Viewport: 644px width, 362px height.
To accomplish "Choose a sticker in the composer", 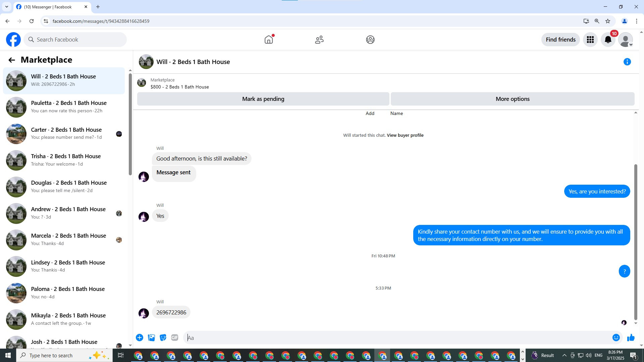I will pos(163,338).
